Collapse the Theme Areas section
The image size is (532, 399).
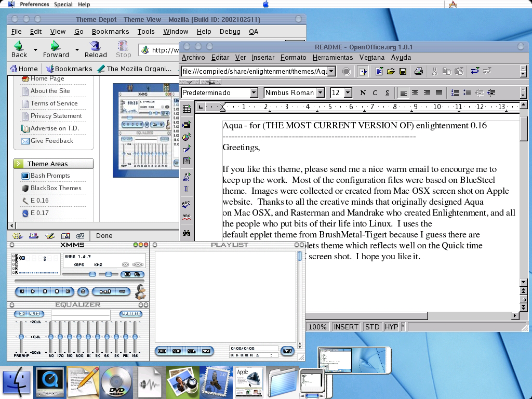18,164
